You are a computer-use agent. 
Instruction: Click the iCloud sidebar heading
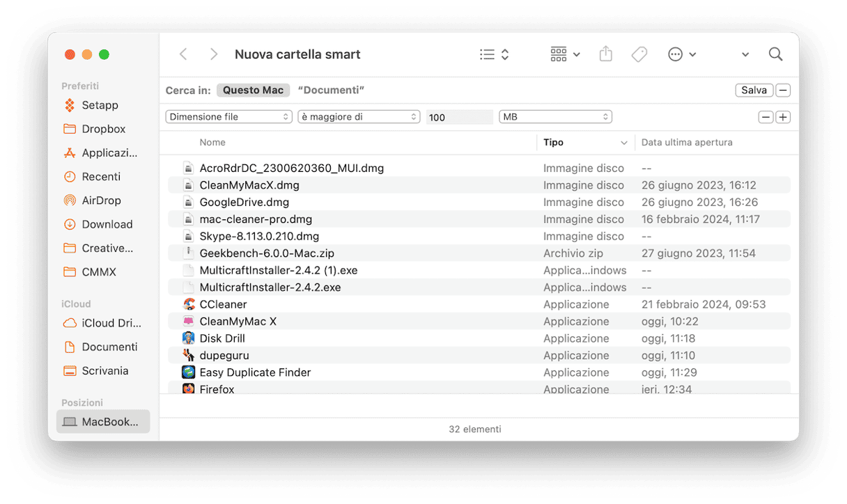click(x=76, y=304)
